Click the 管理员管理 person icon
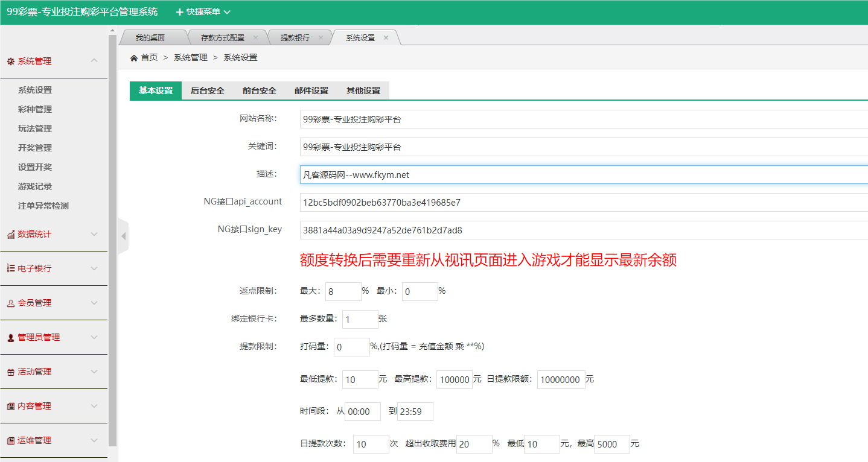Screen dimensions: 868x462 point(10,338)
